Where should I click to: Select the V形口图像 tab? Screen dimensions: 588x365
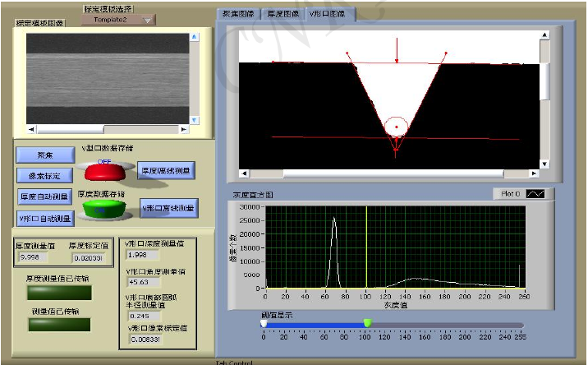click(328, 14)
